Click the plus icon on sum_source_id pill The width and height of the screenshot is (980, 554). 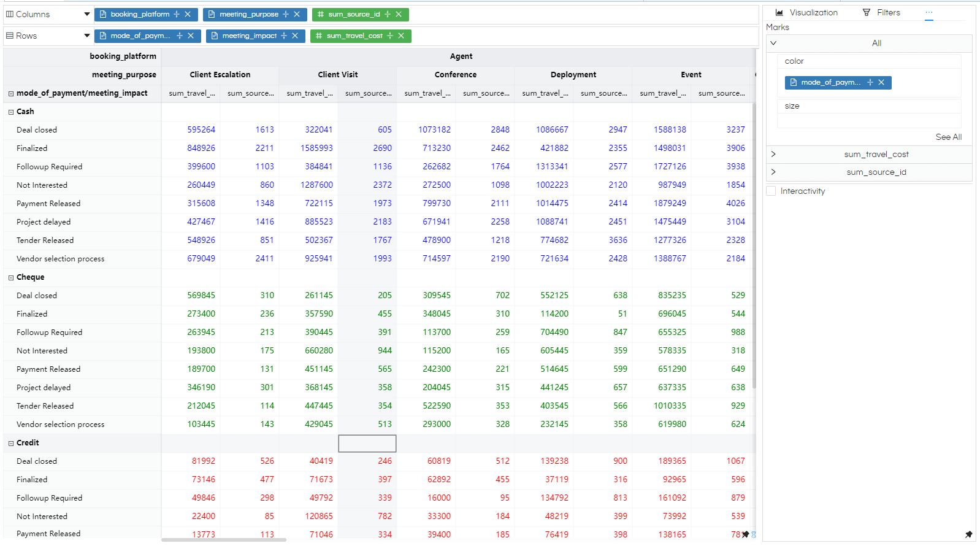[388, 14]
